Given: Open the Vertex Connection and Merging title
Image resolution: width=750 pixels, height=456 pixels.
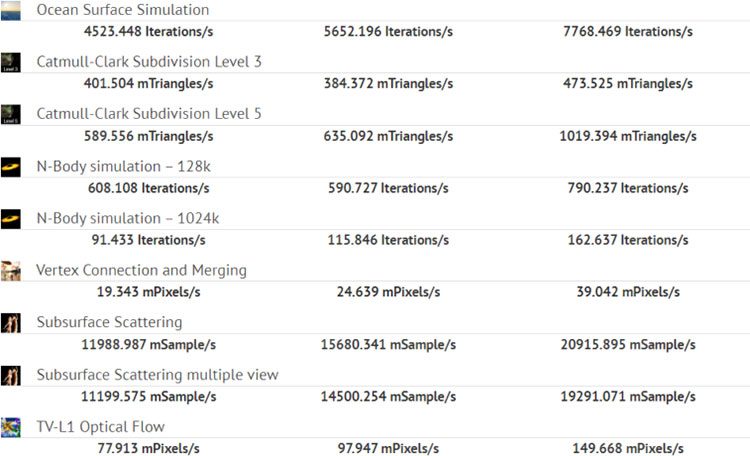Looking at the screenshot, I should tap(141, 270).
